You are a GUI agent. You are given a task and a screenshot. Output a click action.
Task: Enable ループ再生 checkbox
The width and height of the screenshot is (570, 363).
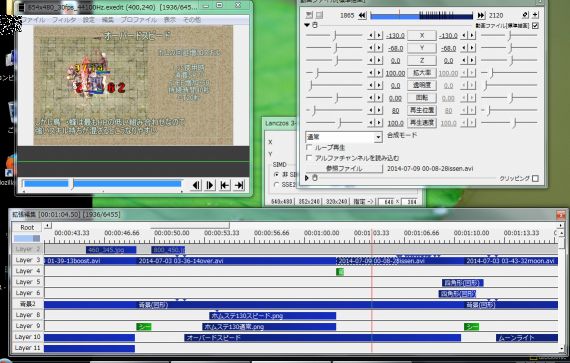coord(309,147)
